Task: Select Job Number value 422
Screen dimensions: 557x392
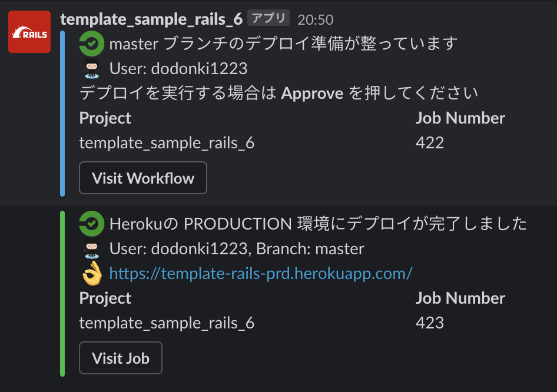Action: coord(430,143)
